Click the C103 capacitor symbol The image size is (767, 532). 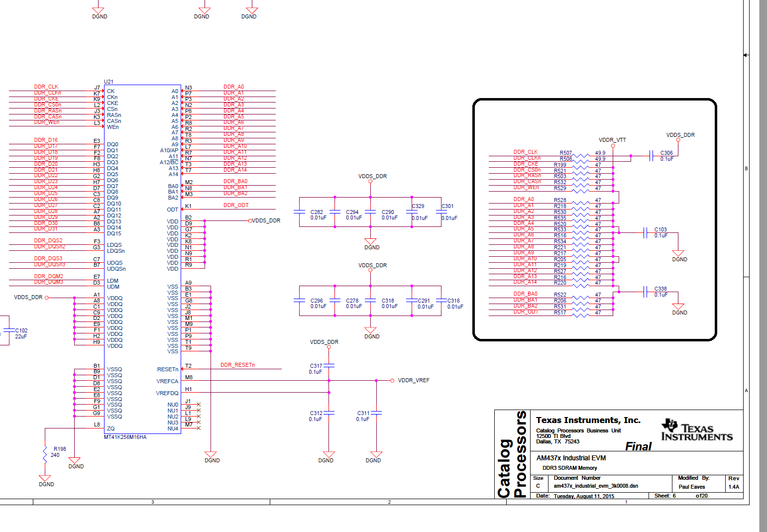(x=645, y=232)
